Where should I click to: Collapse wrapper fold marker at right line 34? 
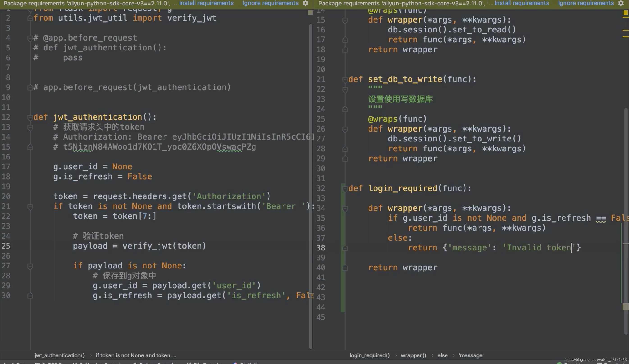pyautogui.click(x=345, y=209)
